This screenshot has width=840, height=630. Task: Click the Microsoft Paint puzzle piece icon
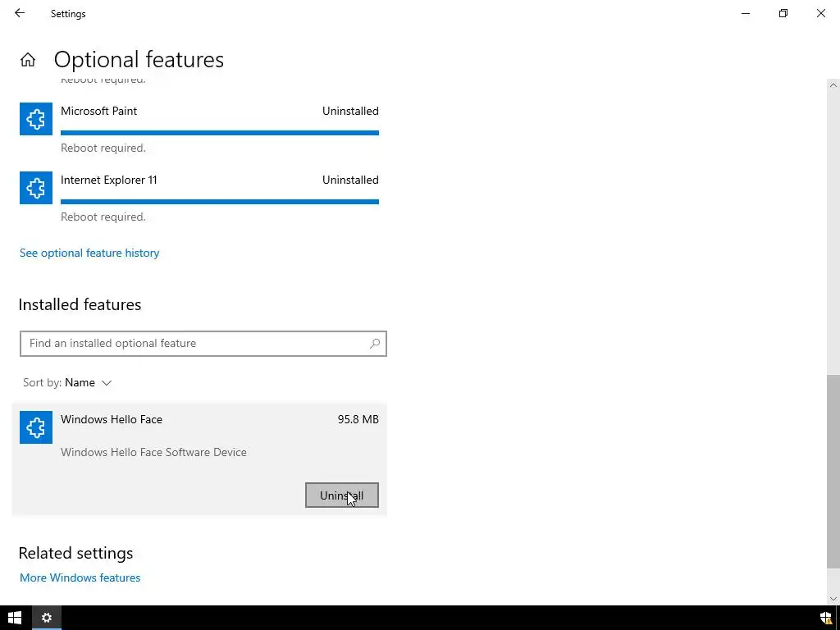[x=36, y=119]
